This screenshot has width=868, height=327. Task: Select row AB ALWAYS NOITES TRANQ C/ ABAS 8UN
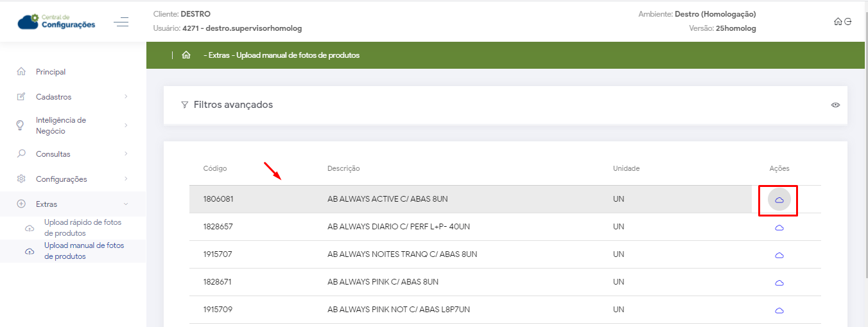click(402, 254)
